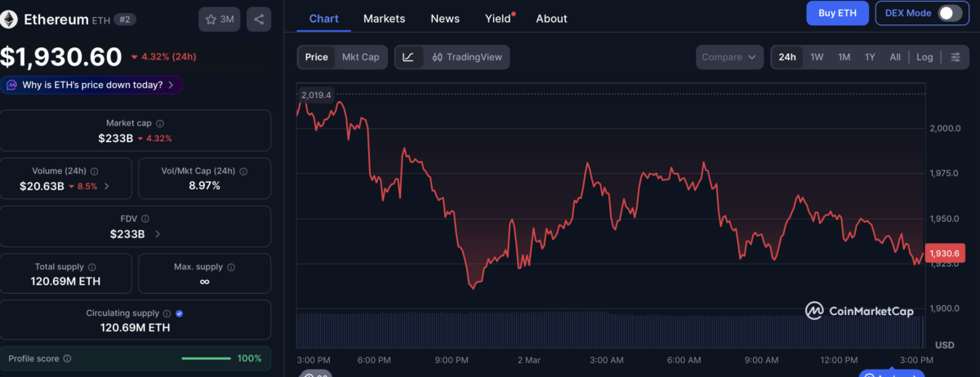Click the Buy ETH button
Image resolution: width=980 pixels, height=377 pixels.
click(x=837, y=13)
